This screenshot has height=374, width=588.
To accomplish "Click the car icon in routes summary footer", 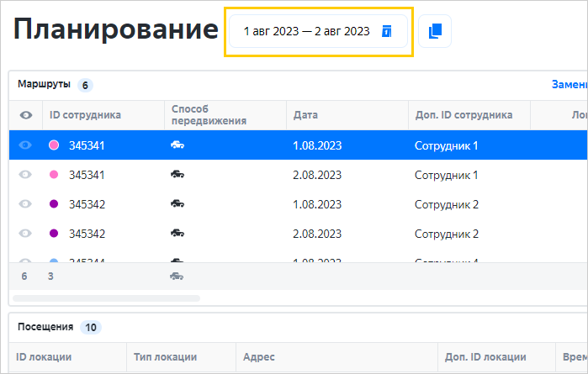I will [x=177, y=276].
